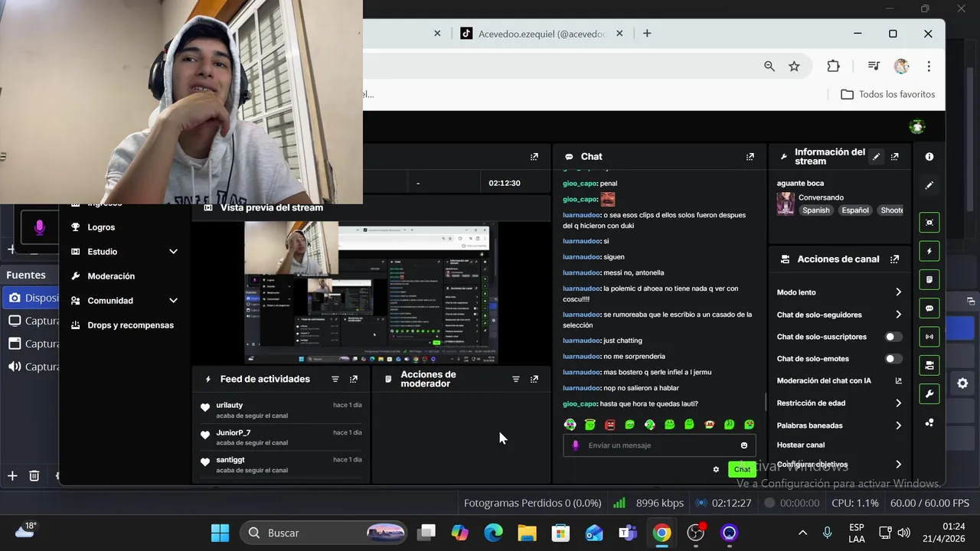
Task: Bookmark this page with the star icon
Action: [794, 67]
